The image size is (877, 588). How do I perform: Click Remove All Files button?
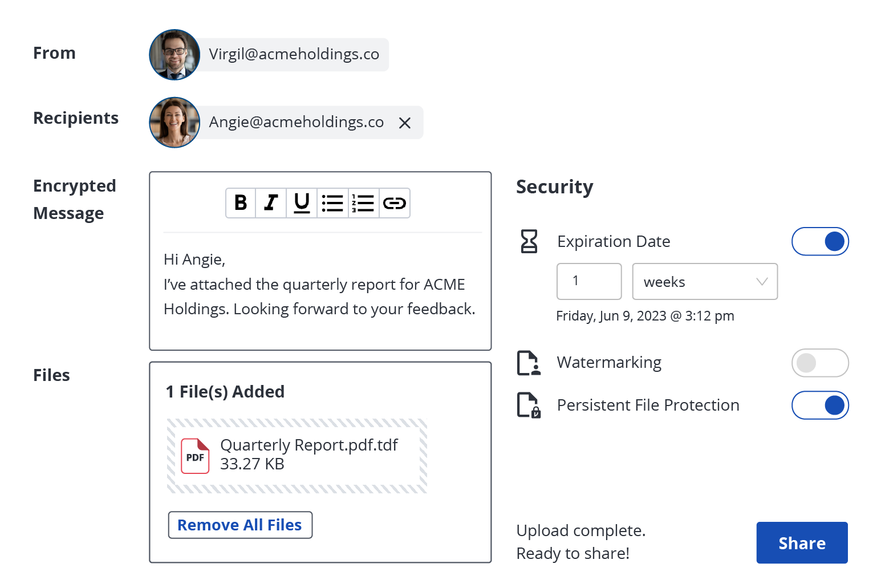point(240,525)
